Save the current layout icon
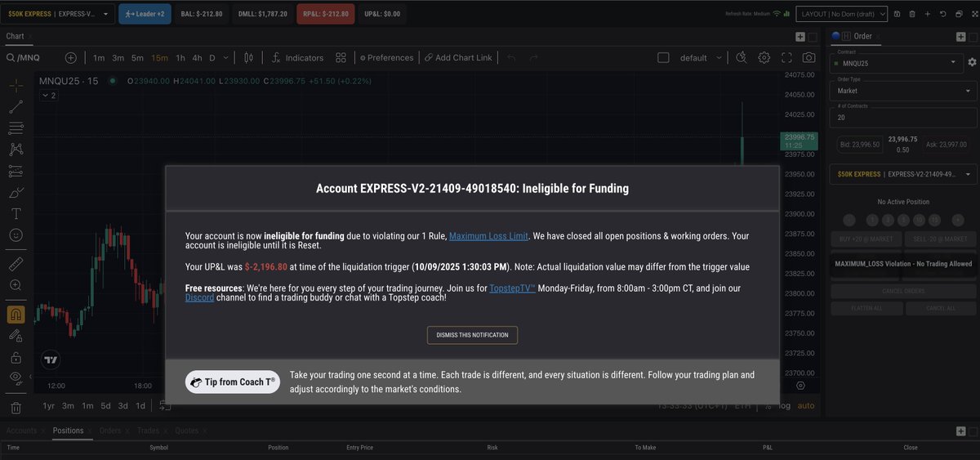Image resolution: width=980 pixels, height=460 pixels. coord(898,14)
